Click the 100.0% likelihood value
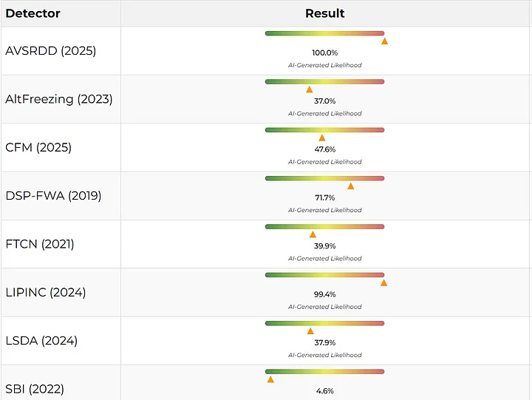Screen dimensions: 532x400 324,53
